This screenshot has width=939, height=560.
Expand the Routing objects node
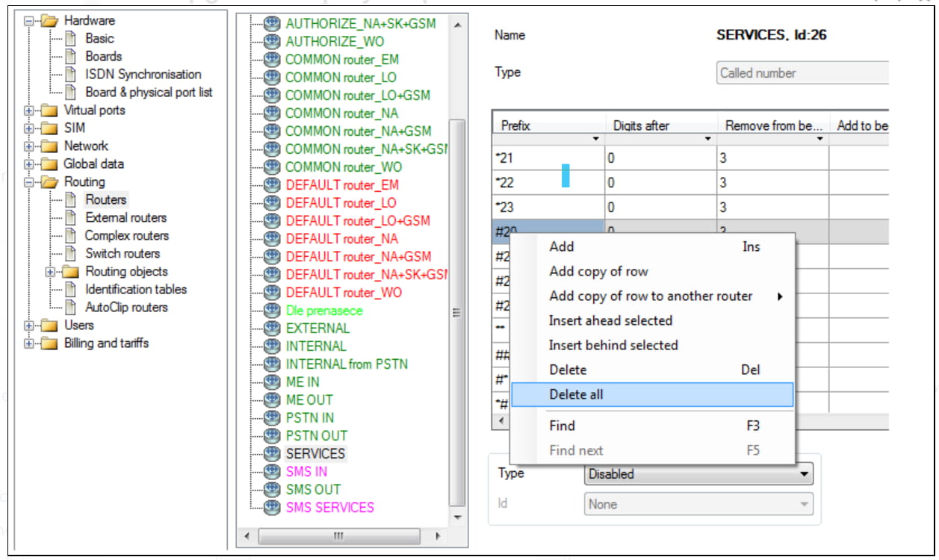pyautogui.click(x=50, y=272)
